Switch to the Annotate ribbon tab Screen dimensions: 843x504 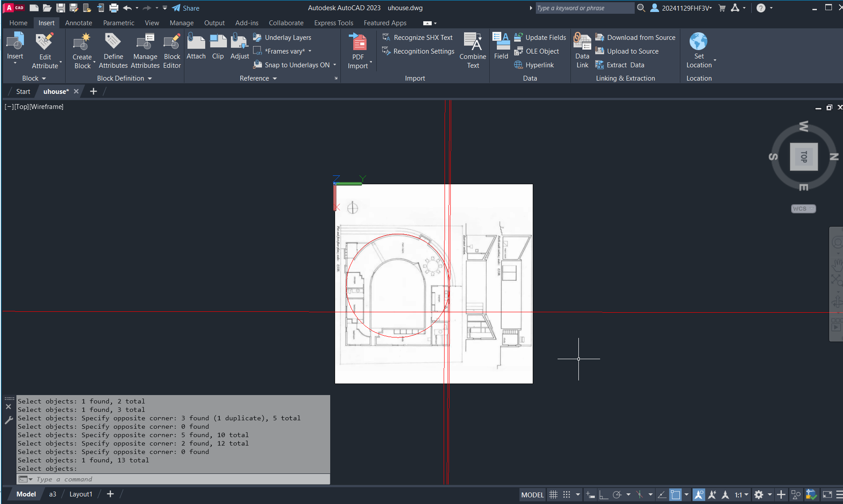coord(78,23)
